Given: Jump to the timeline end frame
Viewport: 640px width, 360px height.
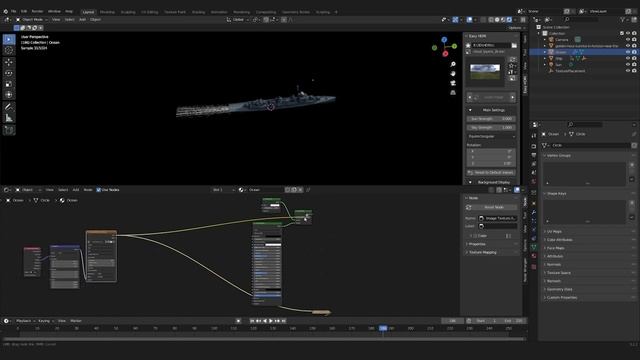Looking at the screenshot, I should click(284, 321).
